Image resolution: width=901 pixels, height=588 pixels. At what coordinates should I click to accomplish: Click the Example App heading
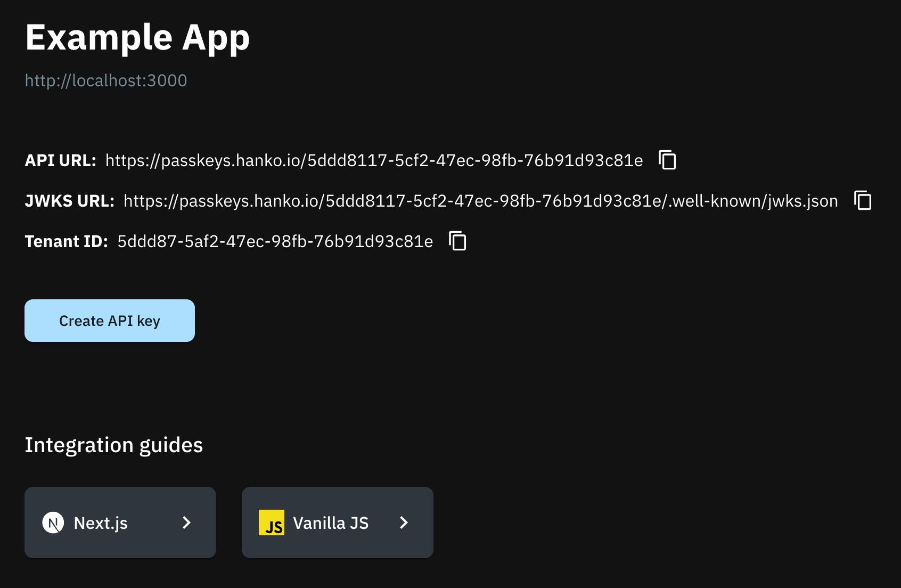tap(137, 37)
